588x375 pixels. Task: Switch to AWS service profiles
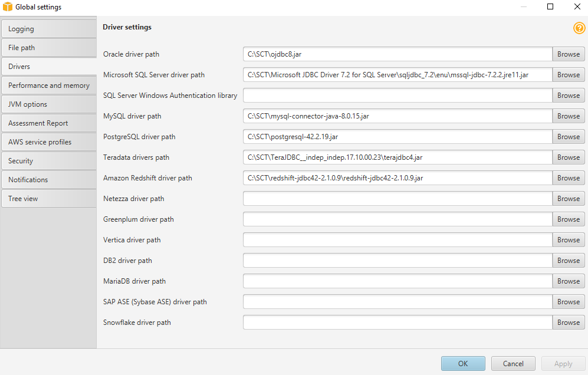(x=48, y=142)
